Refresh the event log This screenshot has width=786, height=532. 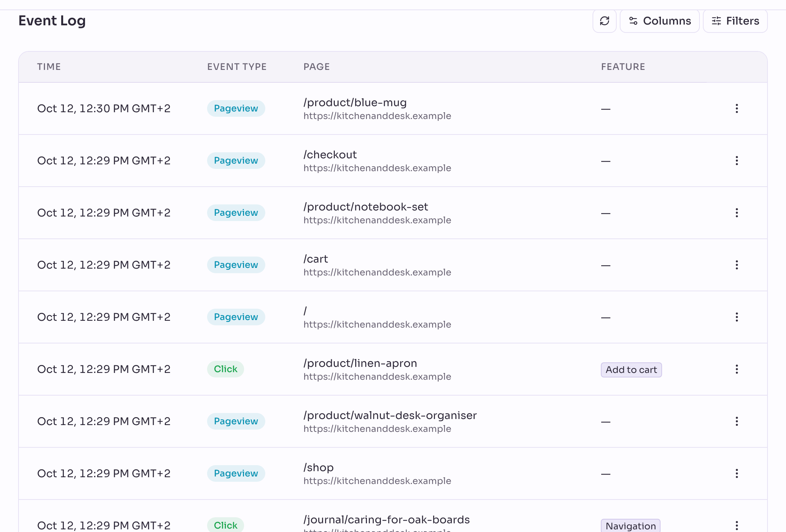pos(604,21)
